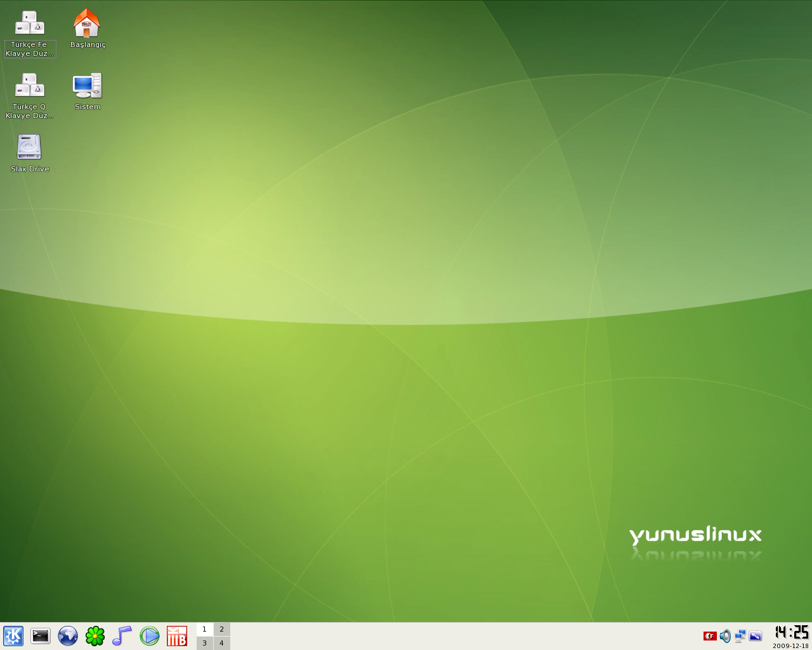Launch the terminal from the panel
This screenshot has height=650, width=812.
(x=41, y=635)
